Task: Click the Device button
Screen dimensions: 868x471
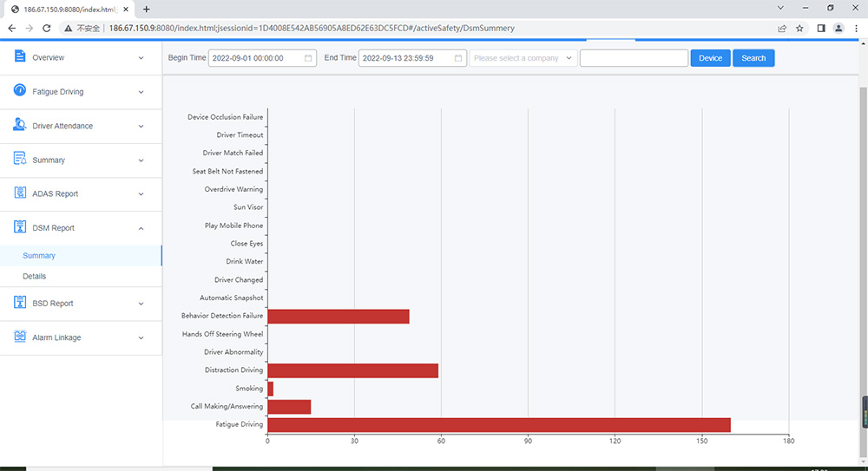Action: pos(710,58)
